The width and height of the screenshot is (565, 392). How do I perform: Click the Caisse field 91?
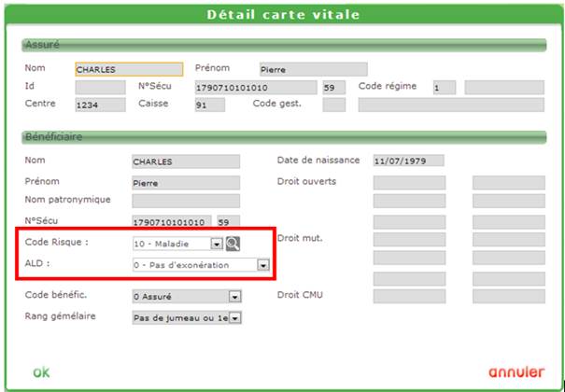pyautogui.click(x=210, y=105)
